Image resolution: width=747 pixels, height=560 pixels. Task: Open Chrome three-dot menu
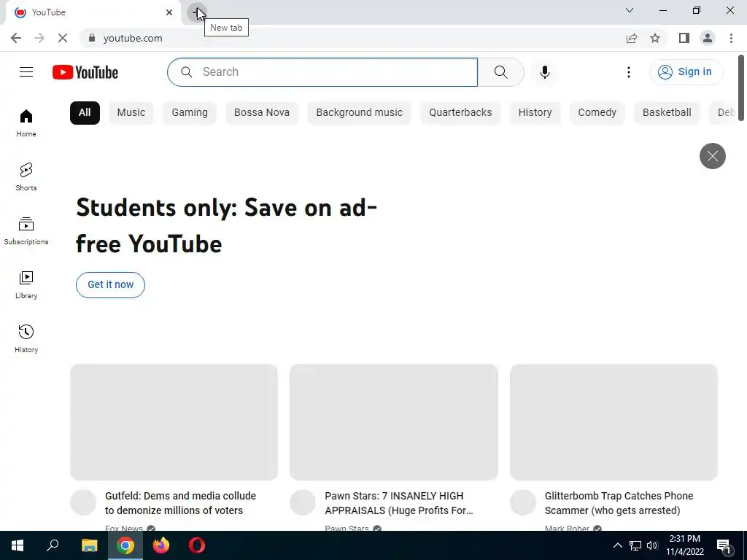tap(731, 38)
